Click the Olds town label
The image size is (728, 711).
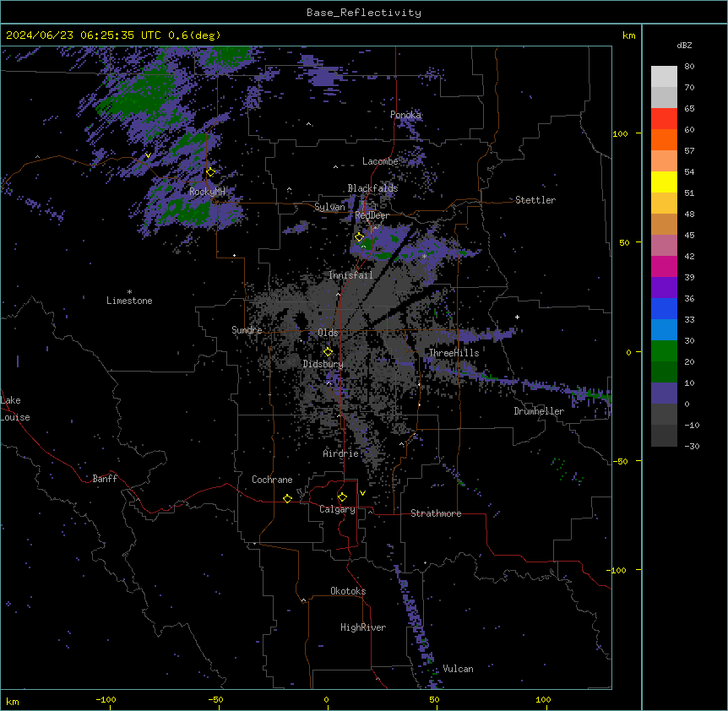pos(328,333)
